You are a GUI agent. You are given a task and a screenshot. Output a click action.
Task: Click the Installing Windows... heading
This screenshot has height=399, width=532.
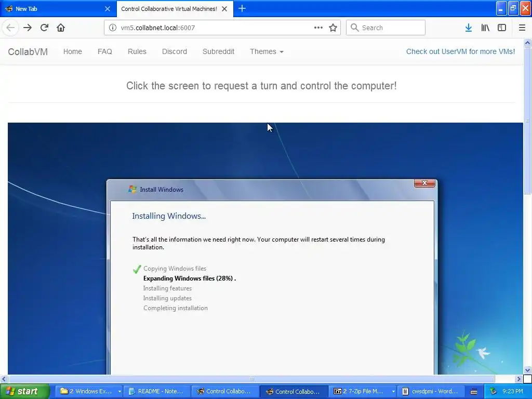169,216
